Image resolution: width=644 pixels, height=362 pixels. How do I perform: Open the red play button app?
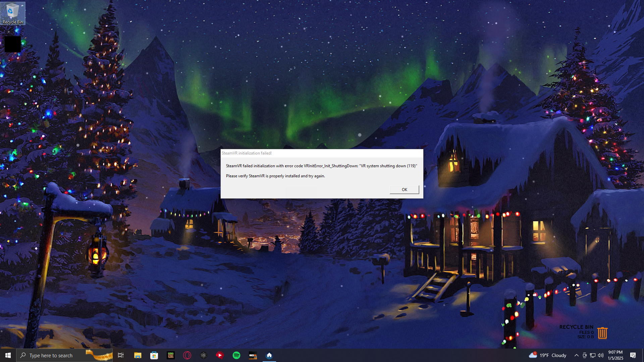point(220,355)
